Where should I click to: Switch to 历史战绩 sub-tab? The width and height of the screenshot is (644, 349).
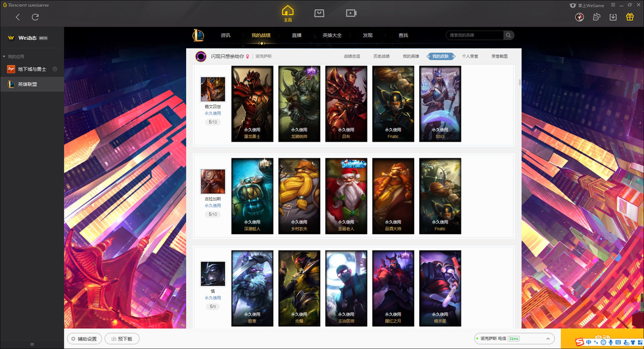coord(382,56)
